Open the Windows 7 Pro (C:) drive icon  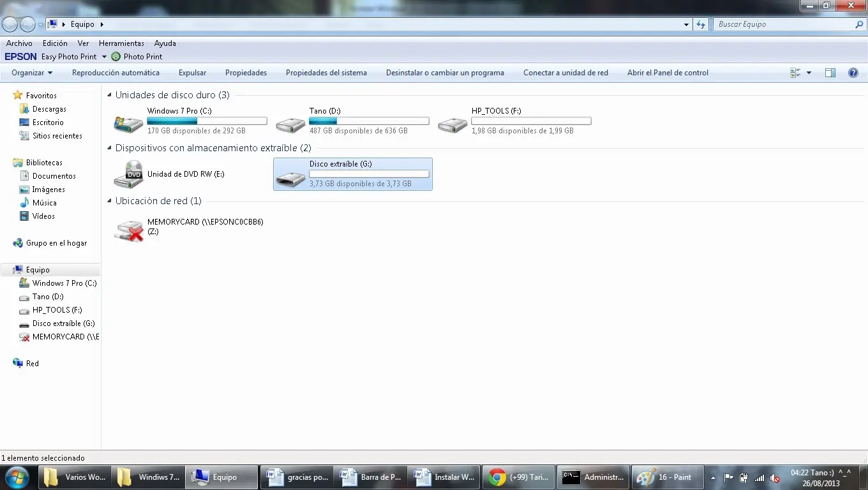tap(128, 122)
